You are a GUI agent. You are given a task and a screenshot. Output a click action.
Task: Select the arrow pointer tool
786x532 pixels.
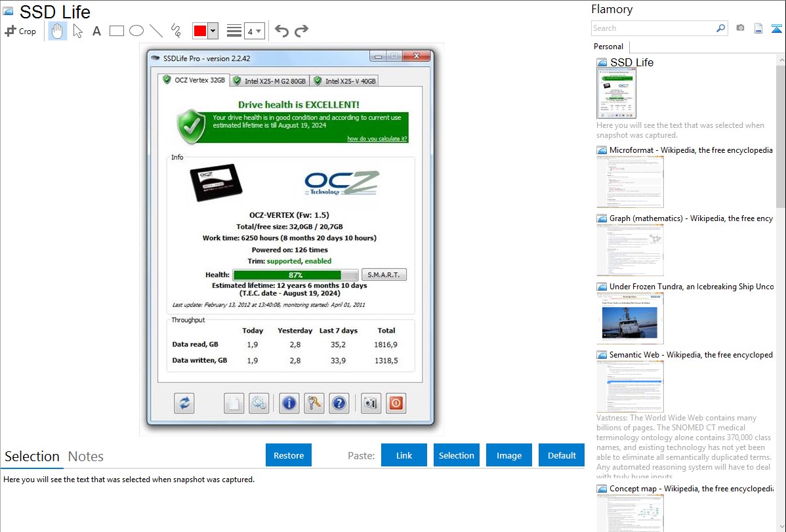(77, 31)
